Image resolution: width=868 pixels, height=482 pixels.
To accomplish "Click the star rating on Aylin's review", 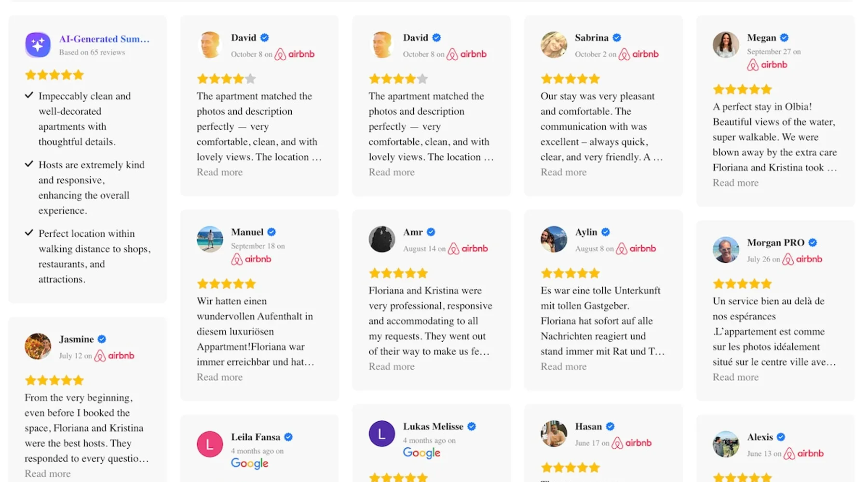I will click(570, 273).
